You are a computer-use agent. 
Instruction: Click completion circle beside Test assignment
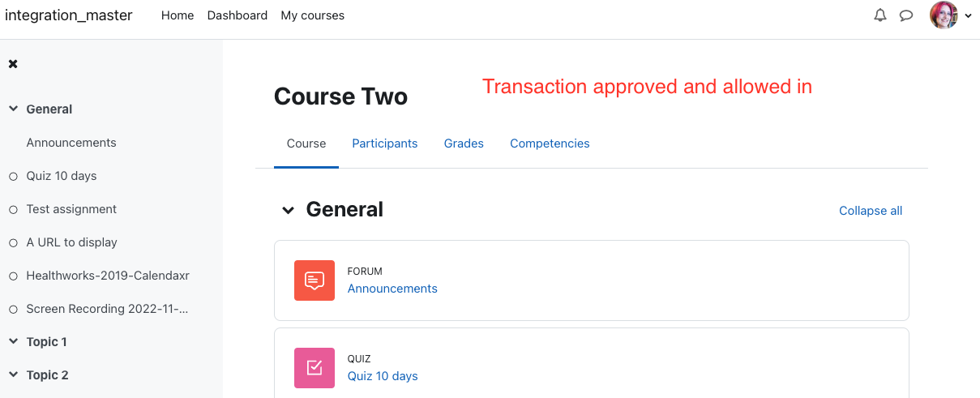(13, 209)
